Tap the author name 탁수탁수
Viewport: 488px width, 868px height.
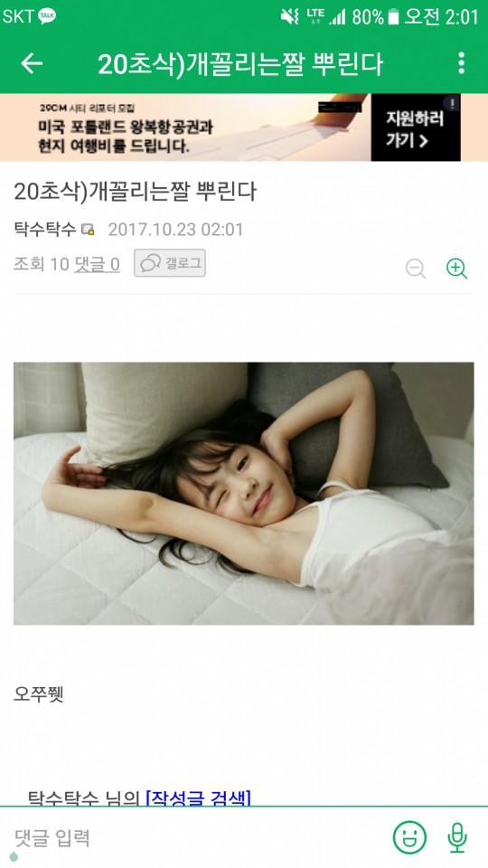tap(45, 229)
